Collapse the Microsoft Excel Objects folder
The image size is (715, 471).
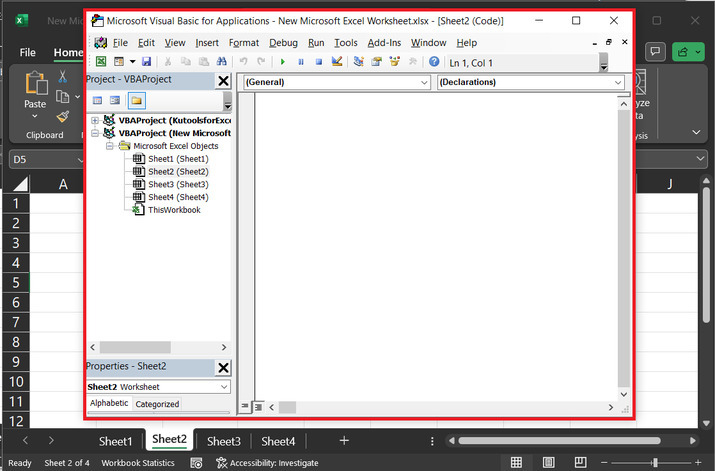click(110, 146)
